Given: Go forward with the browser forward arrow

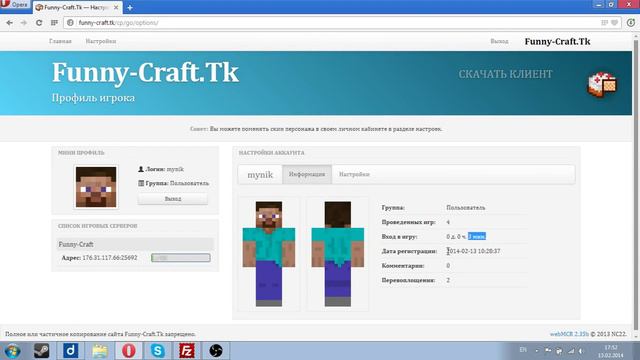Looking at the screenshot, I should pos(24,23).
